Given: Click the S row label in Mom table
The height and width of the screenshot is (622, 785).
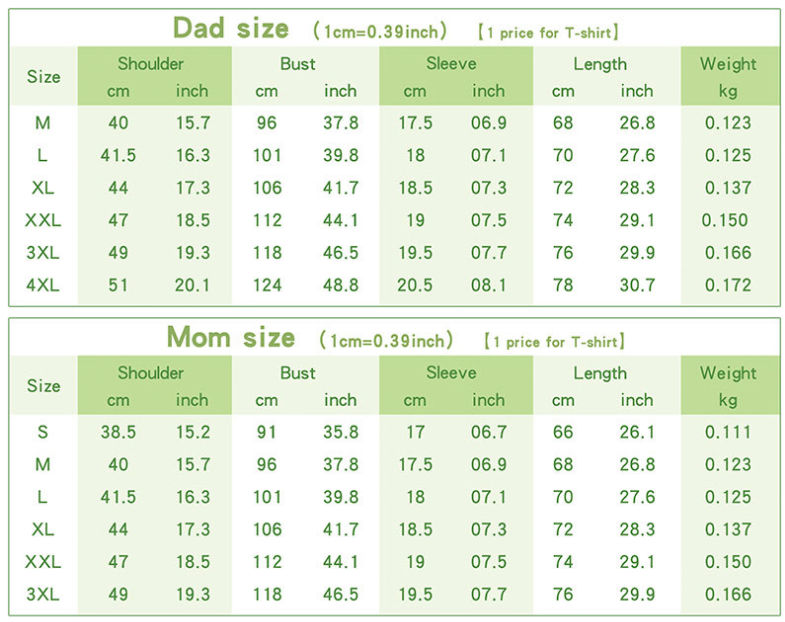Looking at the screenshot, I should [x=43, y=432].
